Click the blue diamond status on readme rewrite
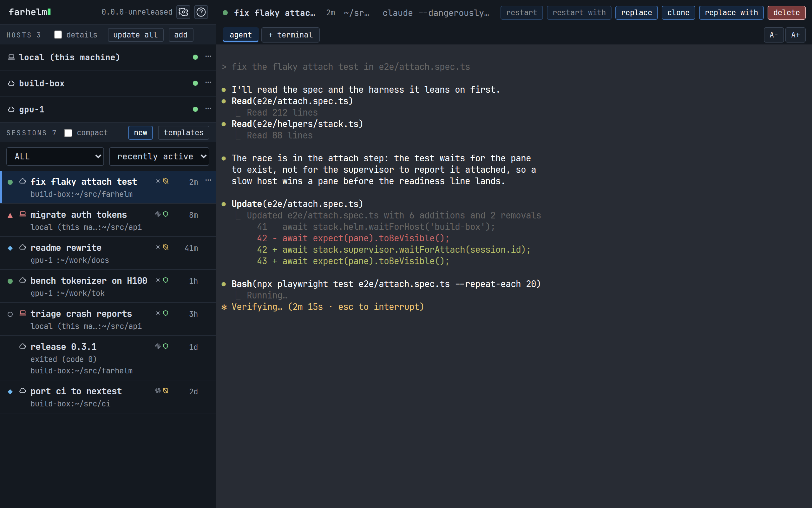This screenshot has width=812, height=508. tap(10, 248)
